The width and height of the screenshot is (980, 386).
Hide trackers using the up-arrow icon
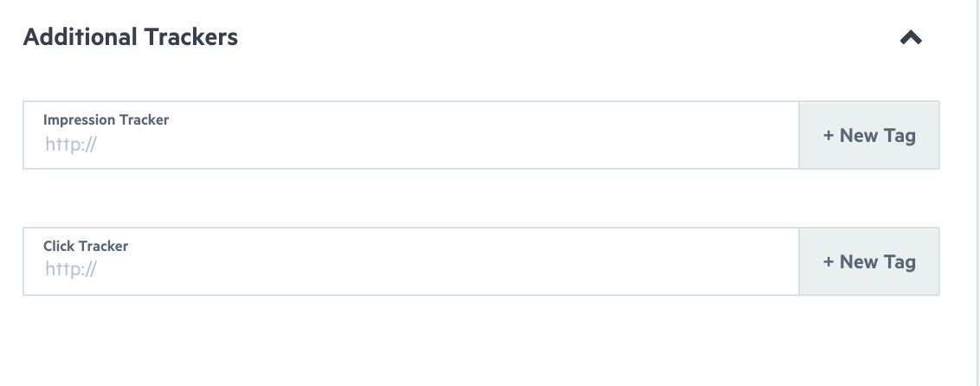click(x=911, y=38)
